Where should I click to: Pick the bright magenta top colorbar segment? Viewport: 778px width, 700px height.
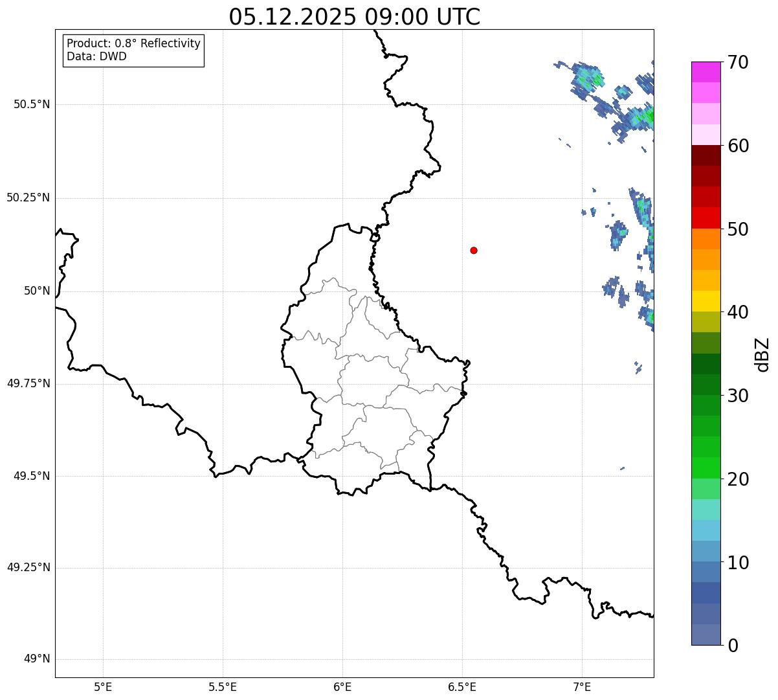[706, 72]
